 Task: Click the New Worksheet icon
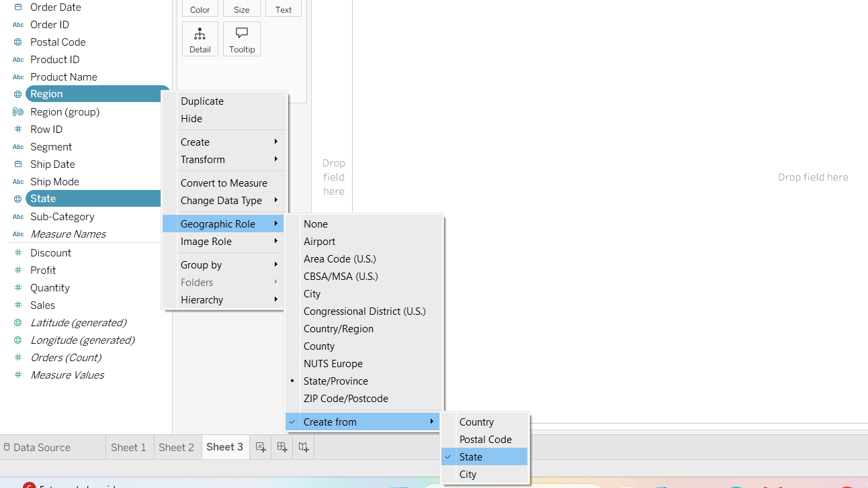click(261, 447)
